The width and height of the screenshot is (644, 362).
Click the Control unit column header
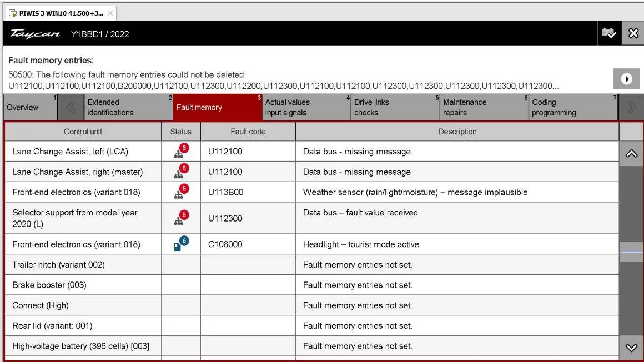[x=83, y=132]
